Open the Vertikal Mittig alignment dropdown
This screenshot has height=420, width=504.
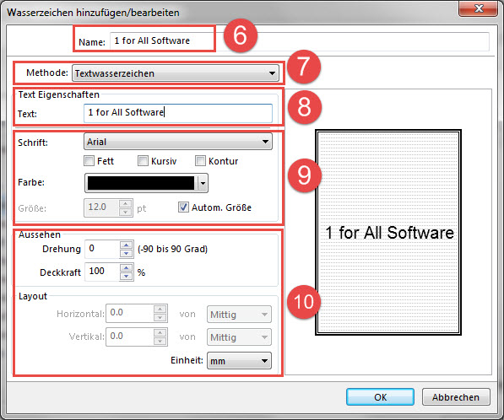click(239, 337)
